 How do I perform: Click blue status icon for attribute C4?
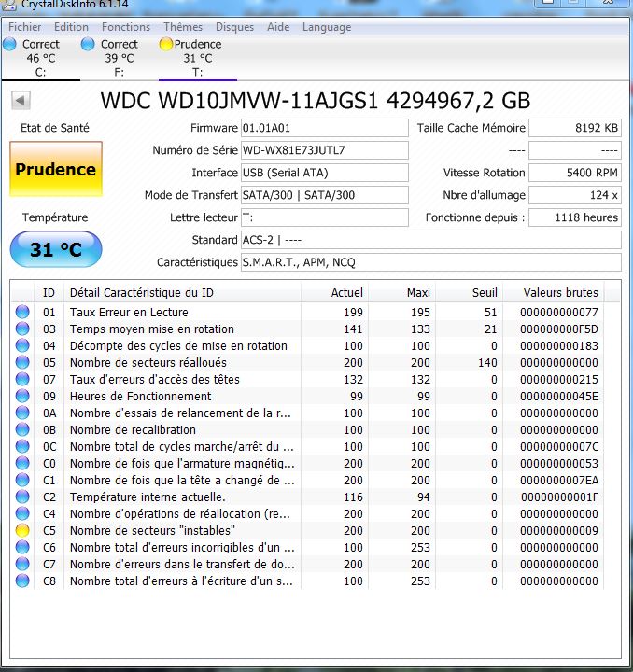(22, 513)
